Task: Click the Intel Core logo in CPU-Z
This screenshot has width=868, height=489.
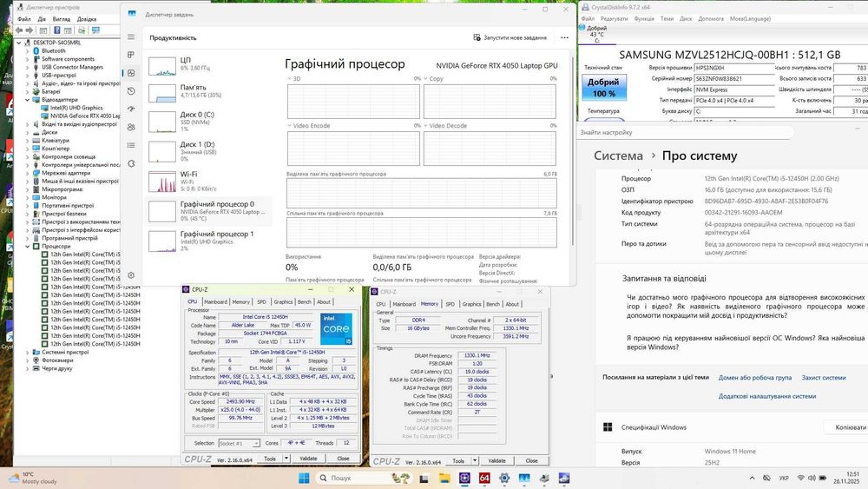Action: coord(336,329)
